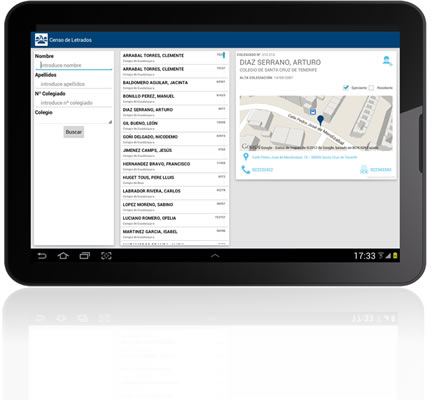Tap the phone number link beside handset
This screenshot has height=400, width=432.
(x=262, y=170)
